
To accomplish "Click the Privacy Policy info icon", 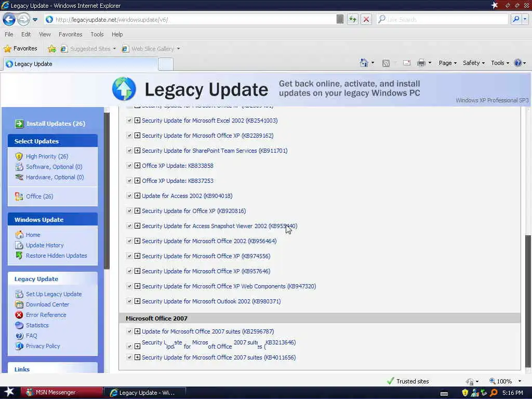I will [x=19, y=345].
